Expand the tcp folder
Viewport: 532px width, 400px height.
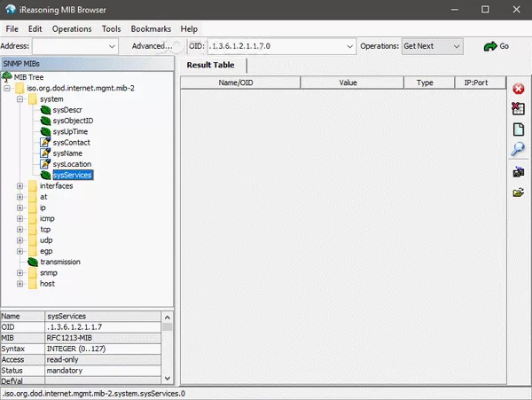(x=20, y=229)
